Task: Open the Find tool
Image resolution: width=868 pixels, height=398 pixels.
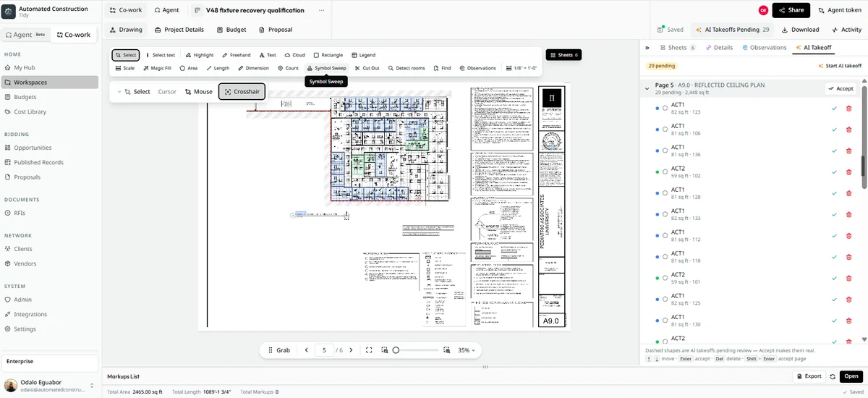Action: coord(442,68)
